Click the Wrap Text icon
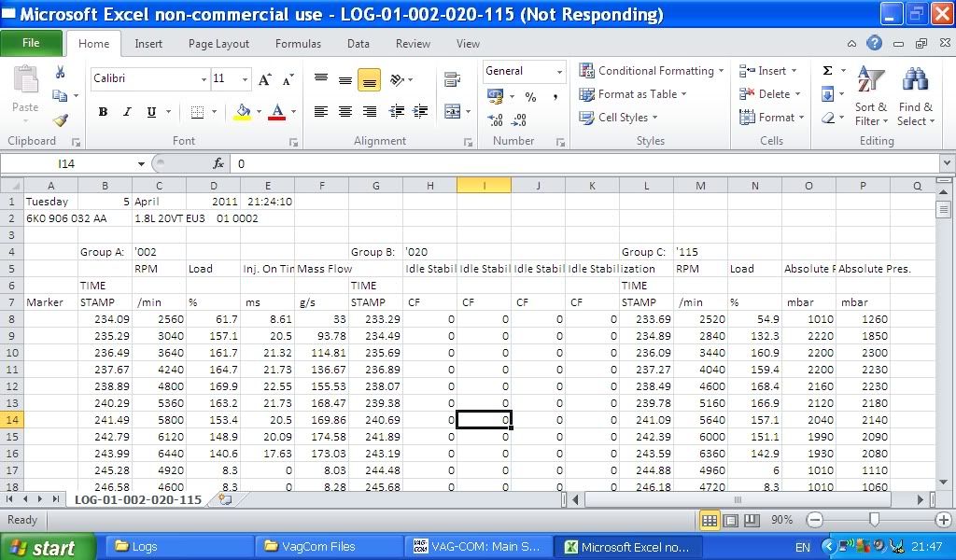 (453, 79)
